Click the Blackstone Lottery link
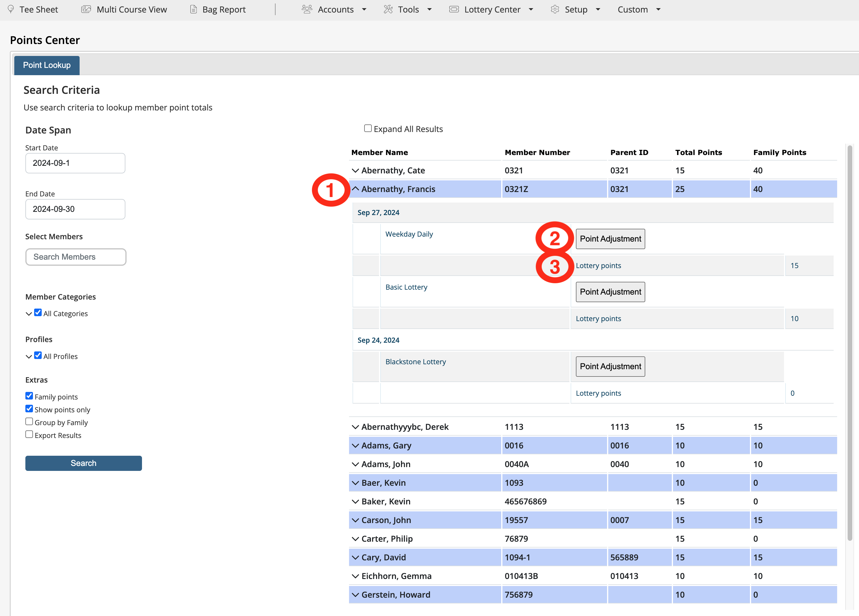The width and height of the screenshot is (859, 616). point(416,362)
